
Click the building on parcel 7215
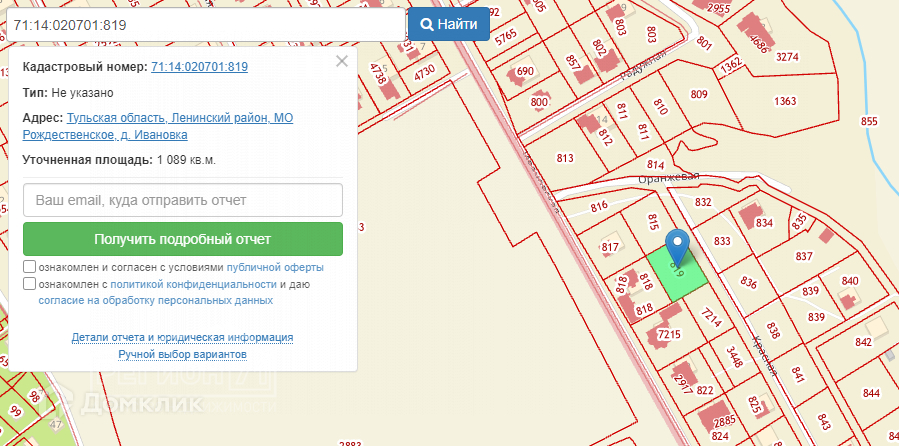click(662, 337)
